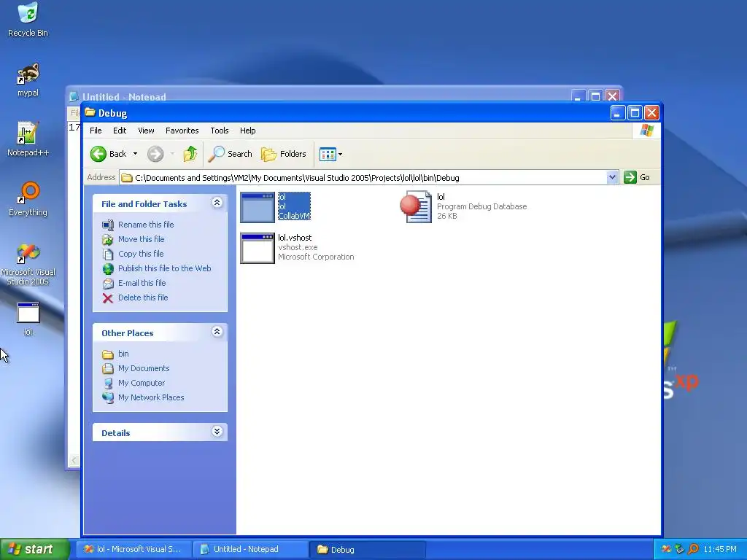Click E-mail this file
This screenshot has width=747, height=560.
[x=142, y=283]
